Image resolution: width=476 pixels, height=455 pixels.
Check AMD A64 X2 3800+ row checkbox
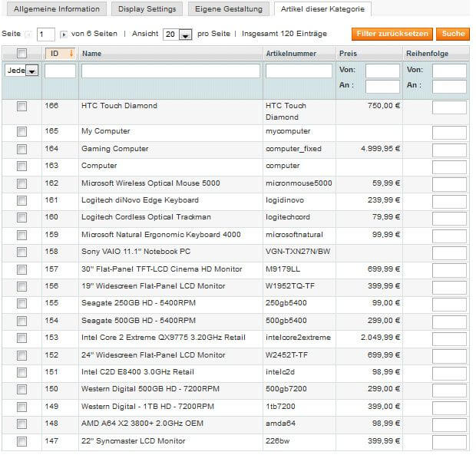pyautogui.click(x=21, y=424)
